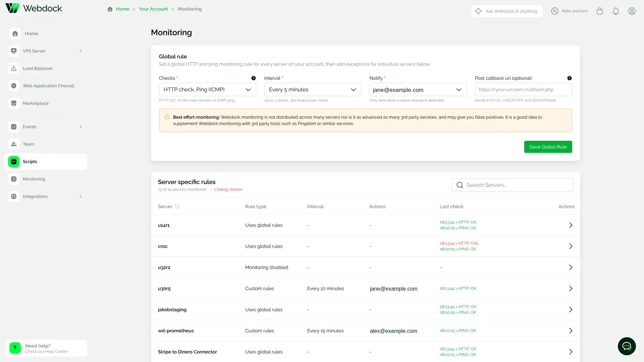
Task: Open the shopping bag icon
Action: coord(600,11)
